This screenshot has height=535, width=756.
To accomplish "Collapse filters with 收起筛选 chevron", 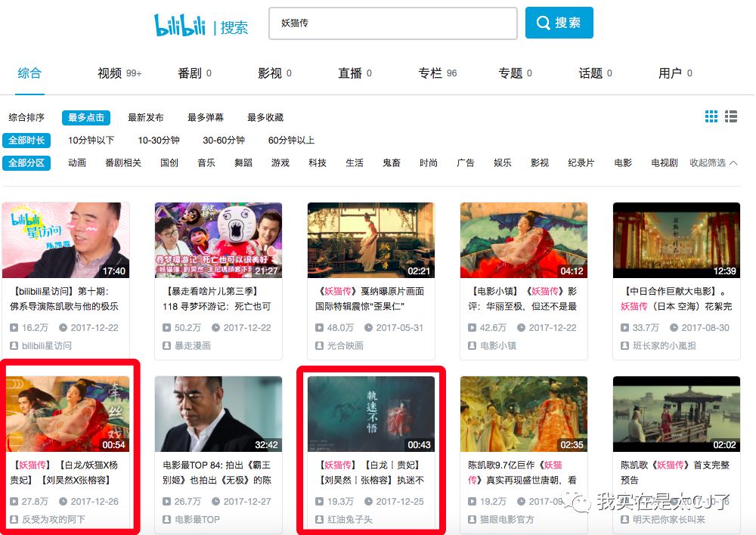I will click(714, 163).
